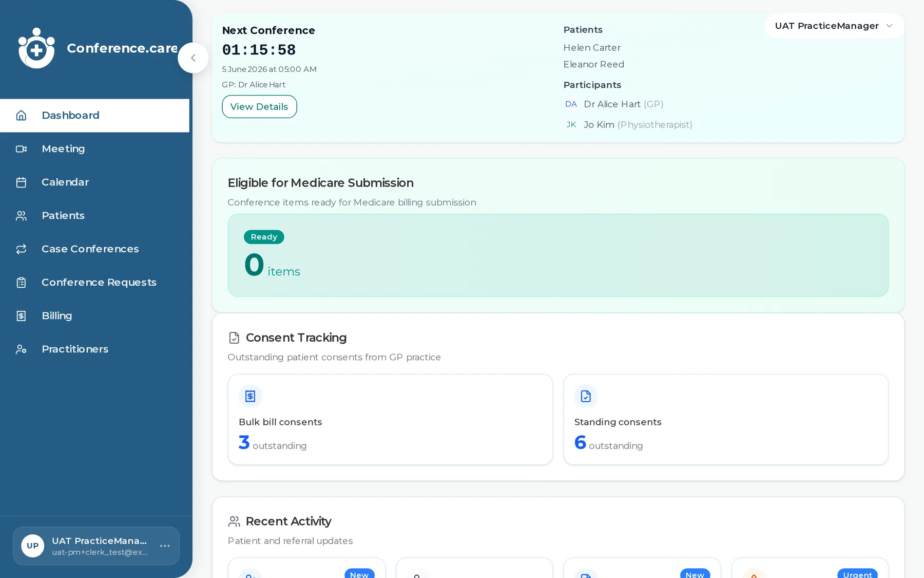924x578 pixels.
Task: Select Conference Requests menu item
Action: pyautogui.click(x=94, y=283)
